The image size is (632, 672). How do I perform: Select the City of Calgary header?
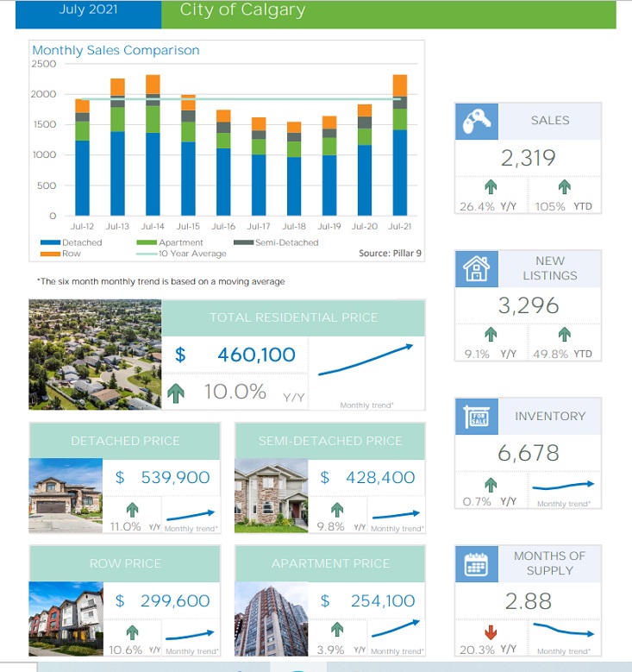[241, 11]
